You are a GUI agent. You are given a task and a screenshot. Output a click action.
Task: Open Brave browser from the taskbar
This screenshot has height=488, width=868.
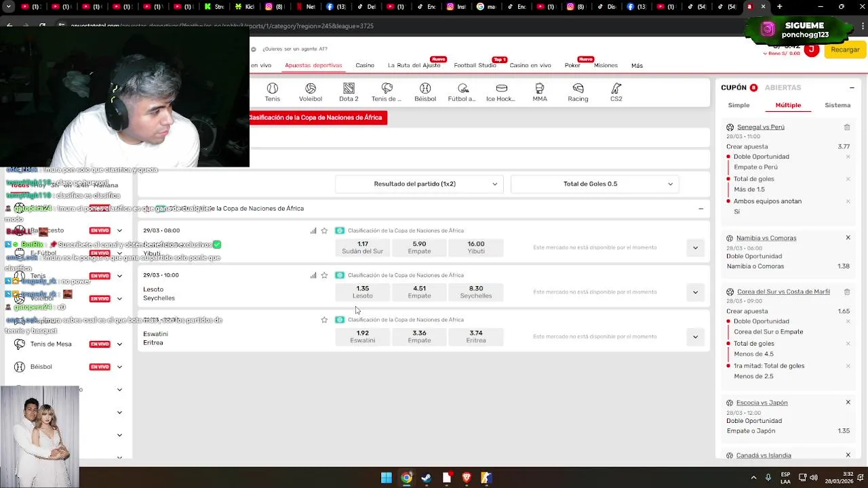point(466,478)
